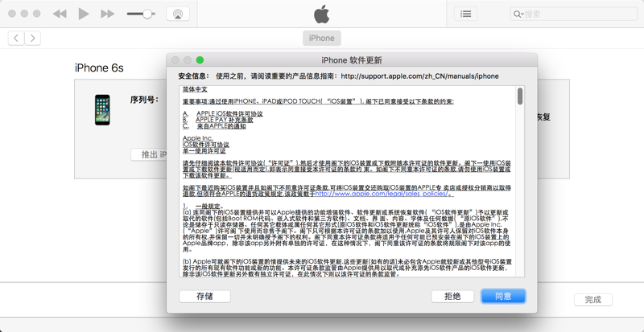Click the 'Apple Inc.' line in license

198,138
